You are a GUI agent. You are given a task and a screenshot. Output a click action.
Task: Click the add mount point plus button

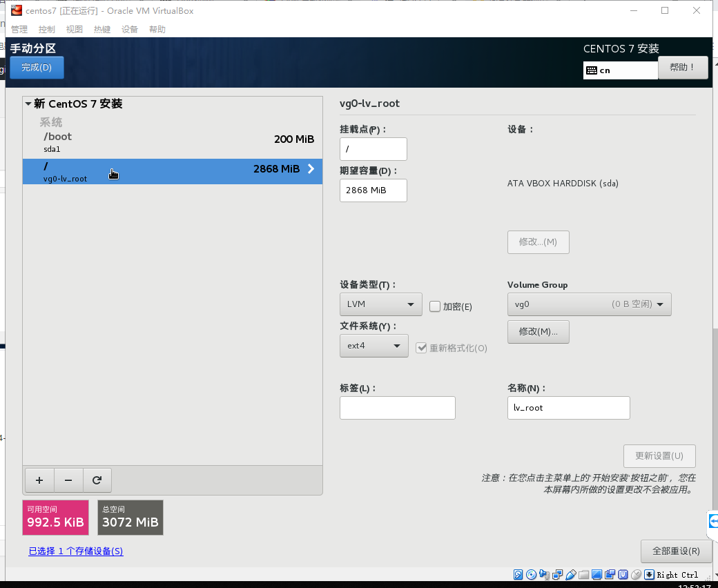click(x=39, y=480)
